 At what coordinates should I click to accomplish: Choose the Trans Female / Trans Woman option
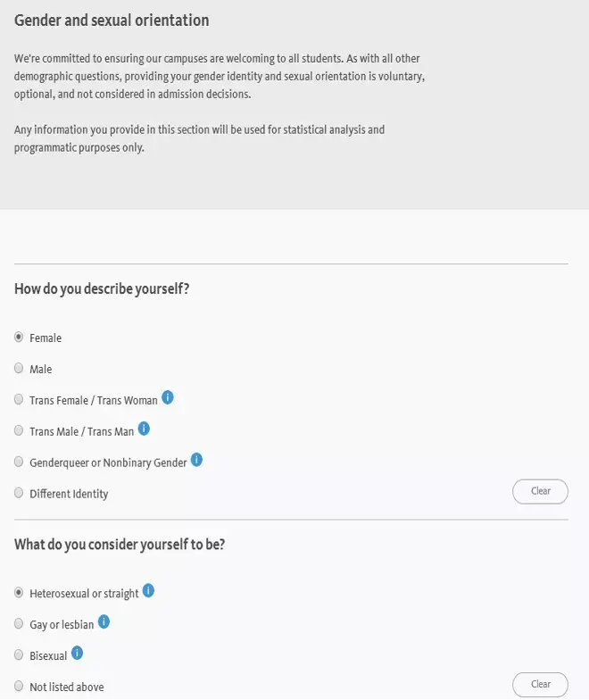(x=19, y=400)
